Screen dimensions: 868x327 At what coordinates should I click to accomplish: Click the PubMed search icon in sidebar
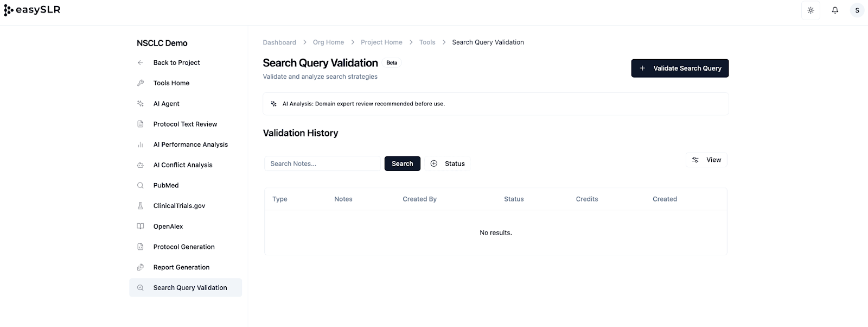pyautogui.click(x=141, y=186)
